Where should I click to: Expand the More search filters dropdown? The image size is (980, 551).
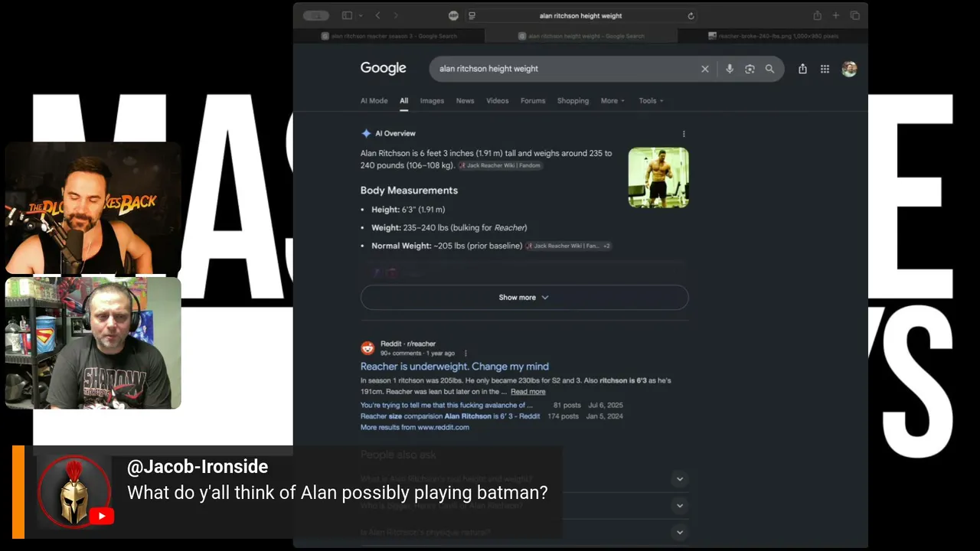[x=612, y=101]
